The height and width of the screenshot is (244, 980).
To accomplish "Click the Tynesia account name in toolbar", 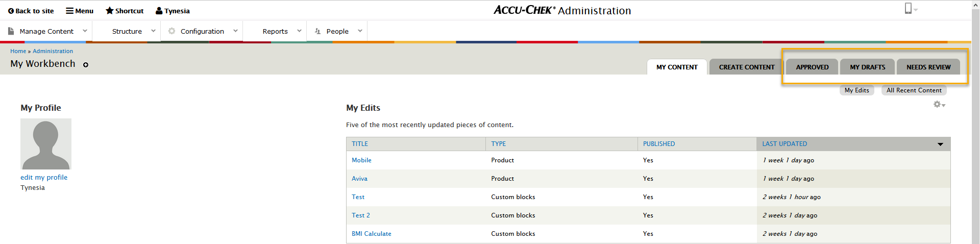I will (177, 11).
